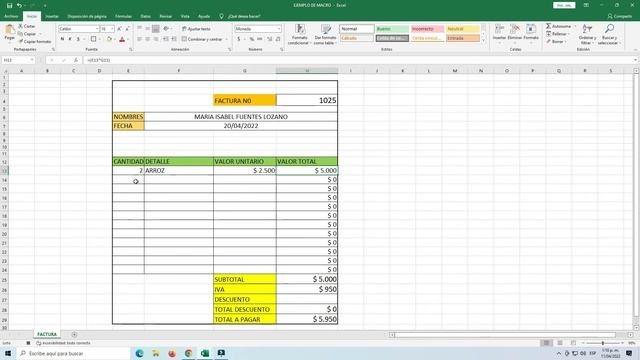Open the Datos tab
This screenshot has width=640, height=360.
click(145, 16)
